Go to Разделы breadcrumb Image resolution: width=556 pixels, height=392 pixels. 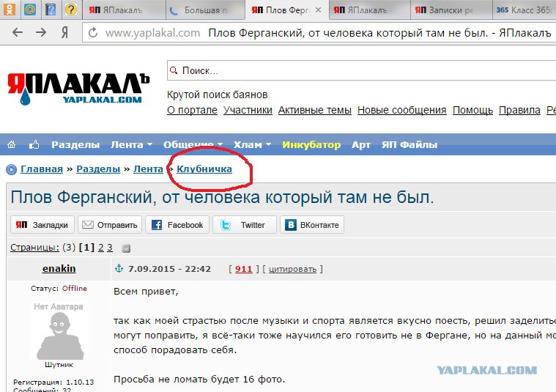(98, 169)
